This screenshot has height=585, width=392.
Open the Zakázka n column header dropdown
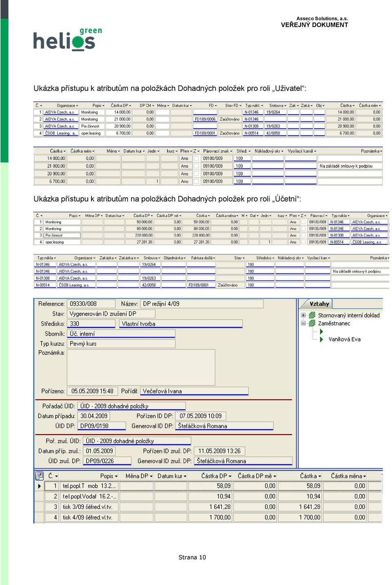138,258
